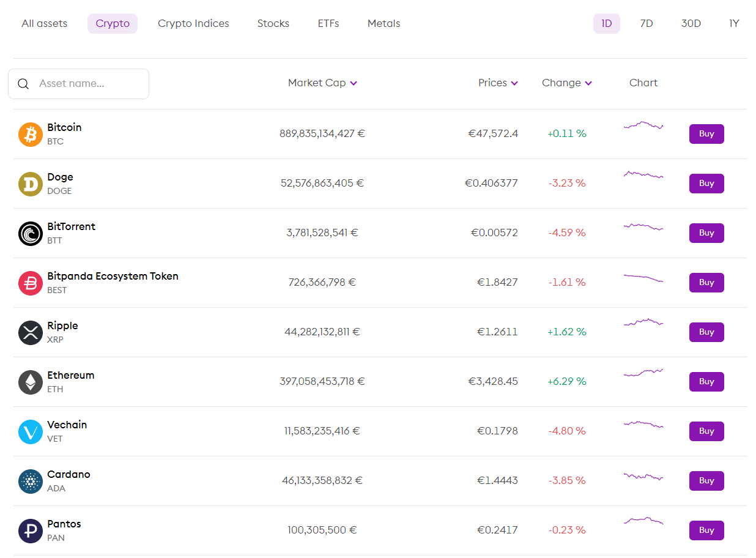Click the Bitpanda Ecosystem Token icon

[x=30, y=283]
